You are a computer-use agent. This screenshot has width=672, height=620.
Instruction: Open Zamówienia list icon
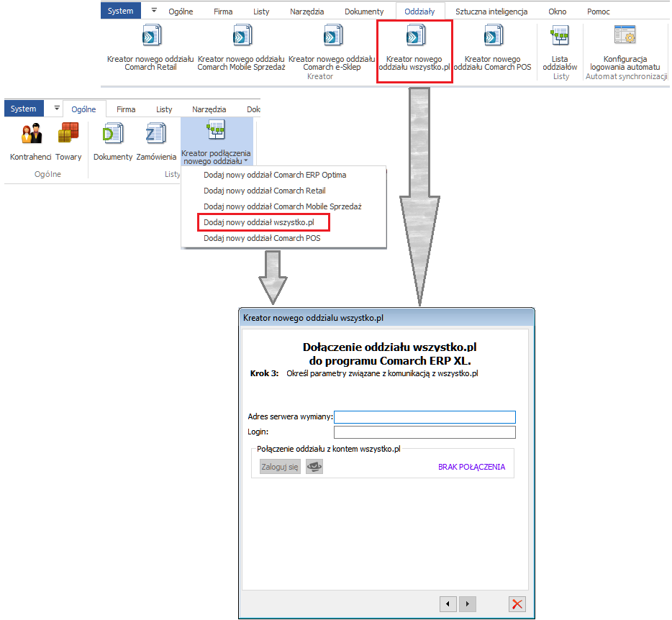(x=156, y=142)
